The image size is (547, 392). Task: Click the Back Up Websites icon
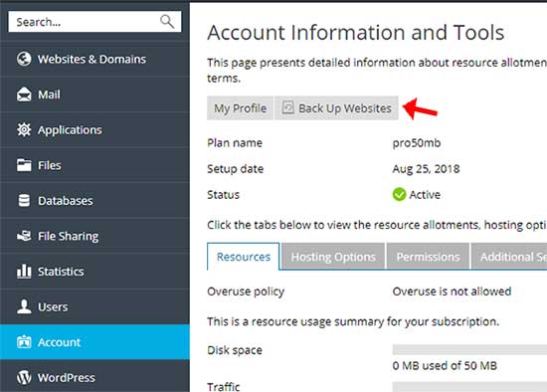(x=287, y=107)
